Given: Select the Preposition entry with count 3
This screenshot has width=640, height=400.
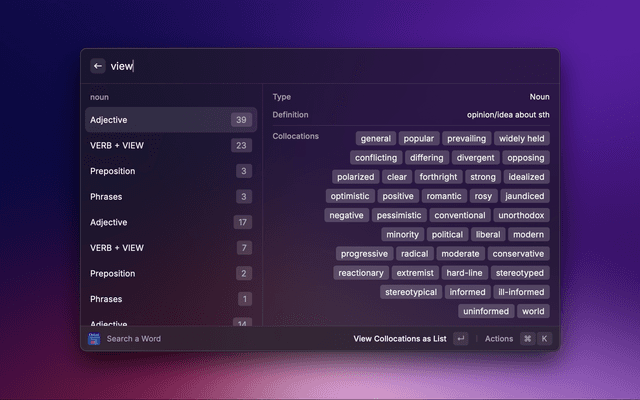Looking at the screenshot, I should tap(170, 171).
